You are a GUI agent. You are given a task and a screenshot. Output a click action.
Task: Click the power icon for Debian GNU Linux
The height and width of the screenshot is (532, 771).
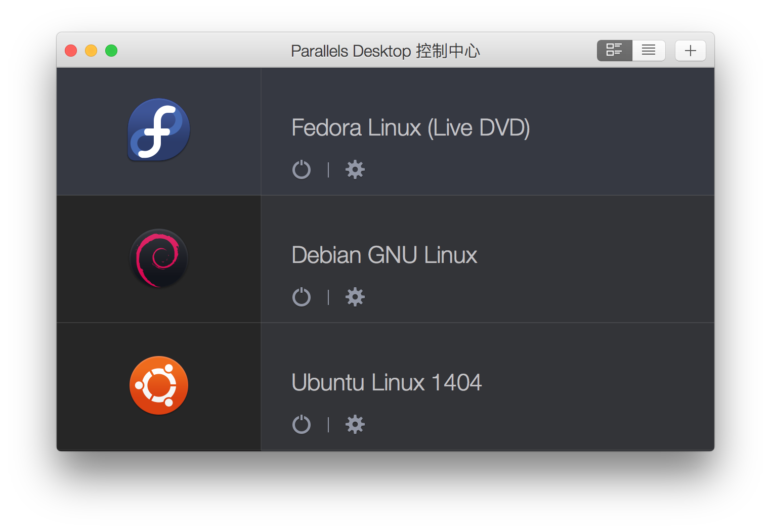pyautogui.click(x=302, y=297)
